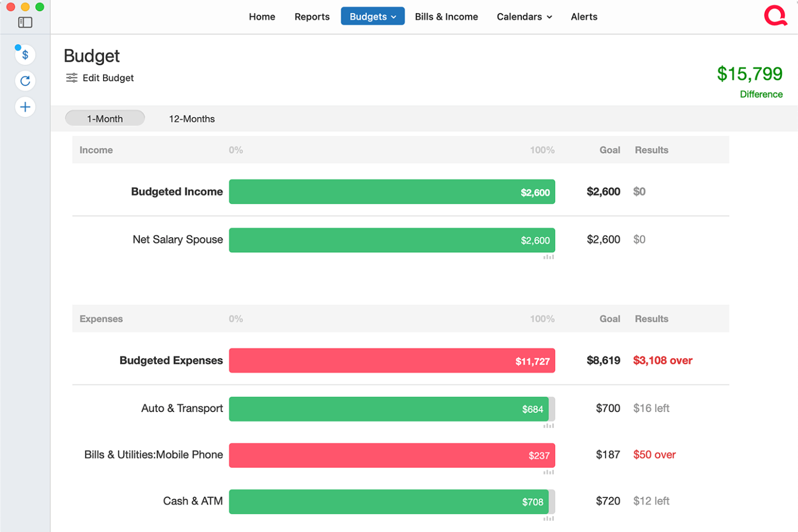Click the mini bar-chart icon below Cash & ATM

tap(549, 519)
